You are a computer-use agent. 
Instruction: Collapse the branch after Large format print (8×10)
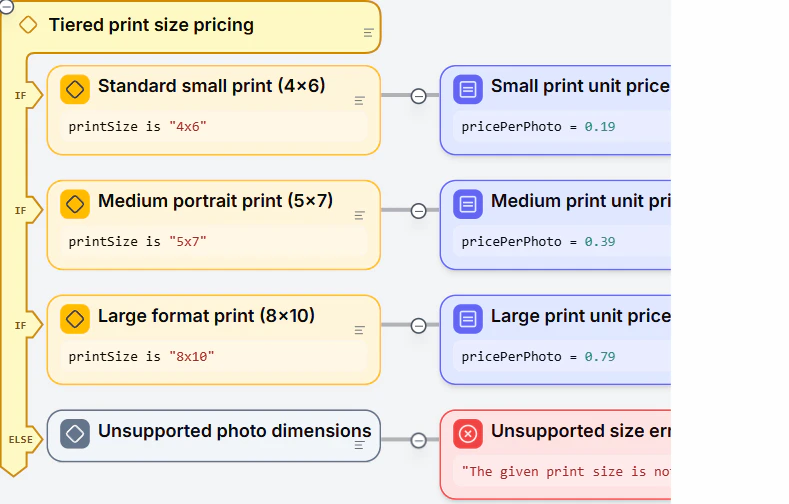[419, 325]
